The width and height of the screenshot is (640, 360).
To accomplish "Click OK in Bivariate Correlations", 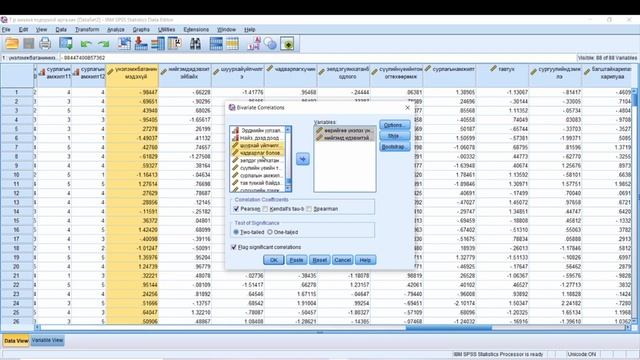I will coord(273,260).
